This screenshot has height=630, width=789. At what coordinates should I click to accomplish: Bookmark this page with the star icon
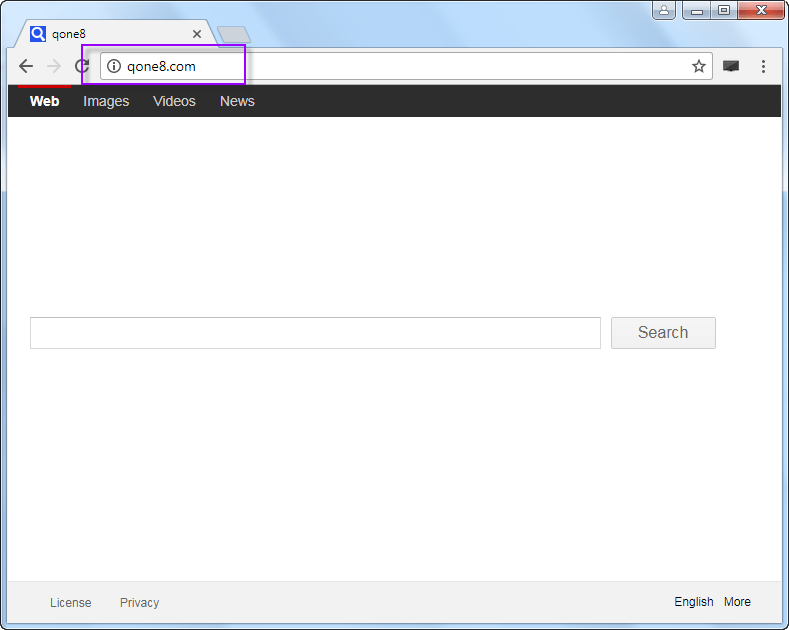[x=698, y=66]
